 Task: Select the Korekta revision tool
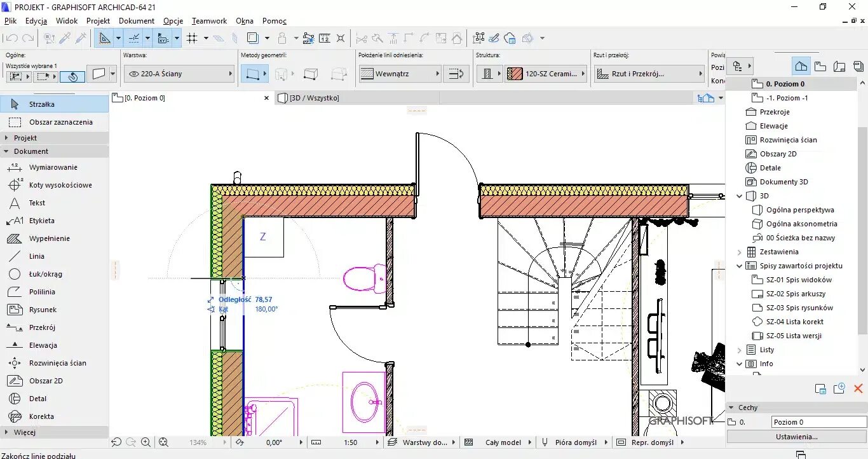pyautogui.click(x=54, y=416)
